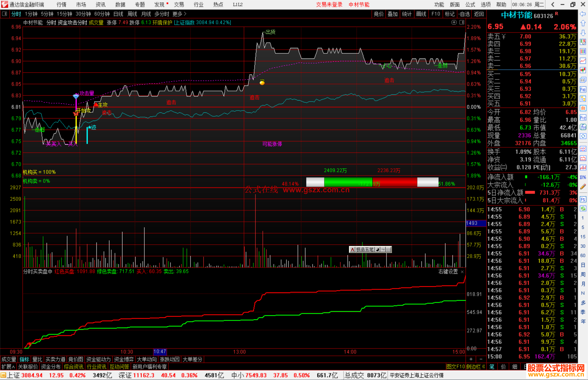Screen dimensions: 588x380
Task: Switch sidebar period to 30 minutes
Action: [583, 246]
